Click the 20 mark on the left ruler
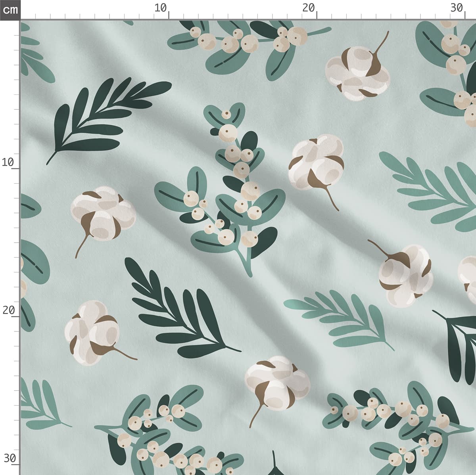The image size is (476, 475). [8, 310]
